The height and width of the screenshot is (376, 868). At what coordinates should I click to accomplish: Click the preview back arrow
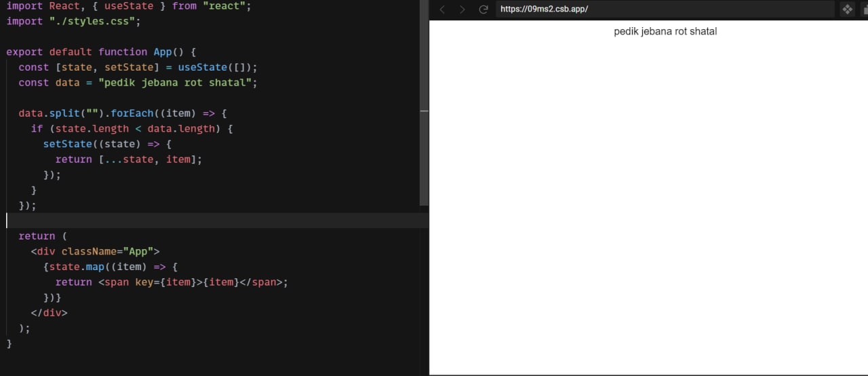pyautogui.click(x=442, y=10)
